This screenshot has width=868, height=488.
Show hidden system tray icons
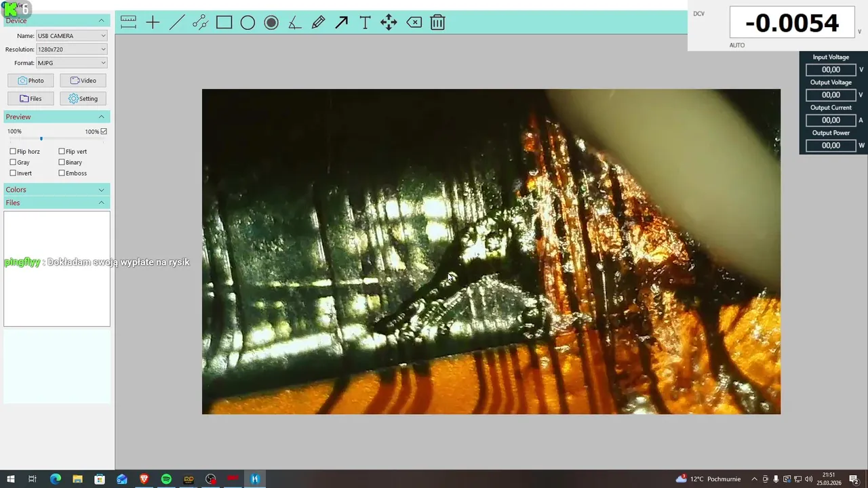[x=754, y=479]
